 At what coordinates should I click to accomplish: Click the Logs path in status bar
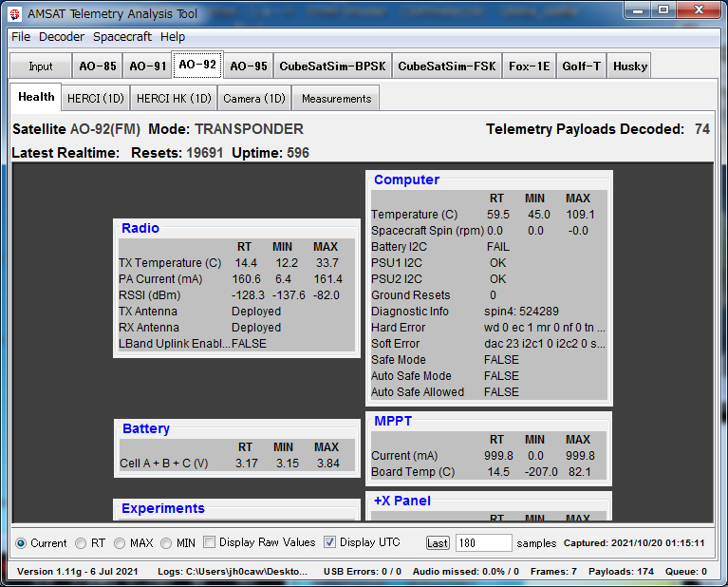pyautogui.click(x=233, y=571)
